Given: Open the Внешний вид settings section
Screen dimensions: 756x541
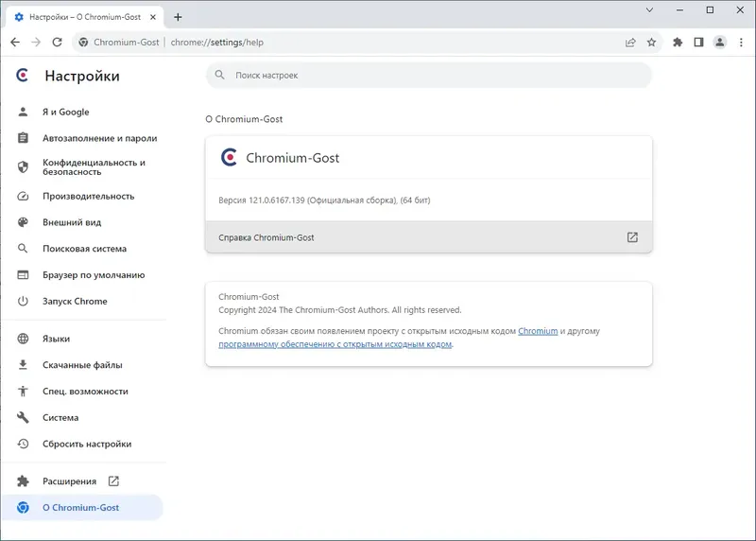Looking at the screenshot, I should [72, 222].
